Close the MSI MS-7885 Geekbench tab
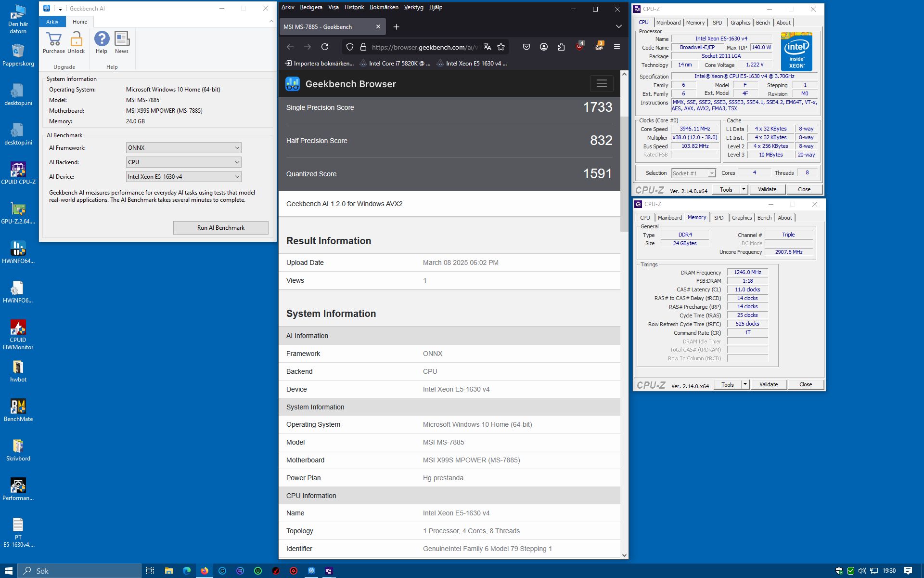This screenshot has width=924, height=578. tap(378, 27)
